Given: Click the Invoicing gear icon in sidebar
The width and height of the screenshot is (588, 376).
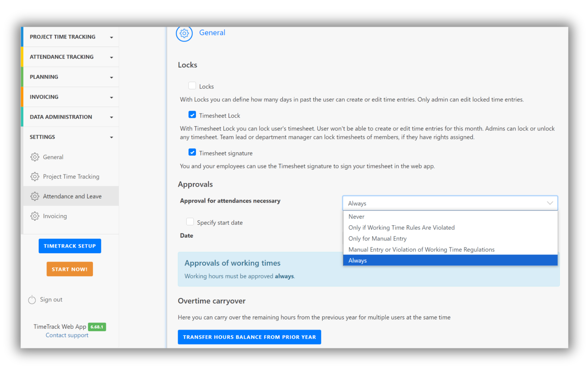Looking at the screenshot, I should (35, 216).
